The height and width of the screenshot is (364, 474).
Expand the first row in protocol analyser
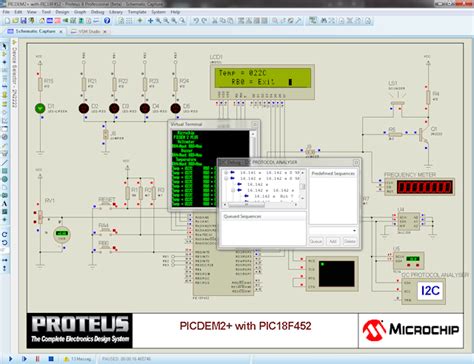226,173
